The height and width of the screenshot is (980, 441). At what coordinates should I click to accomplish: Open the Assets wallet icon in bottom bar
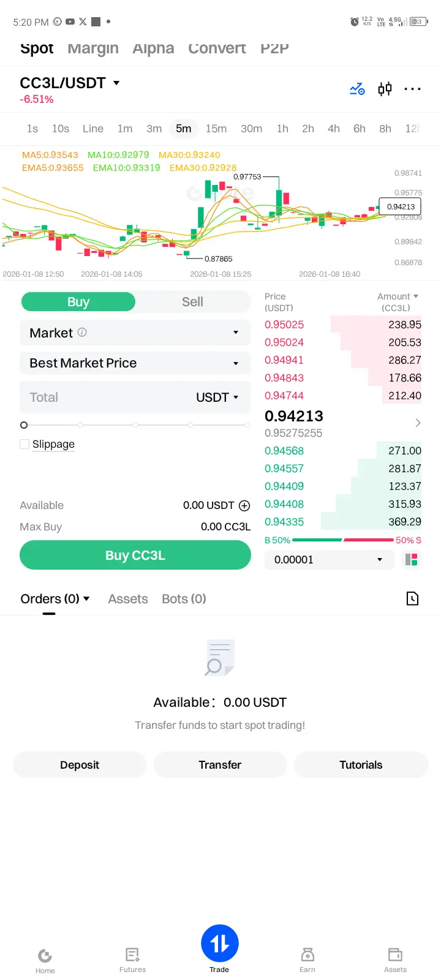[x=395, y=960]
